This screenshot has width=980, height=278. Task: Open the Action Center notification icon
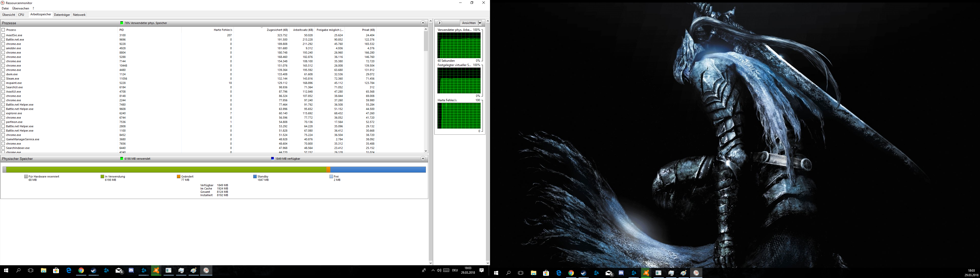point(482,270)
